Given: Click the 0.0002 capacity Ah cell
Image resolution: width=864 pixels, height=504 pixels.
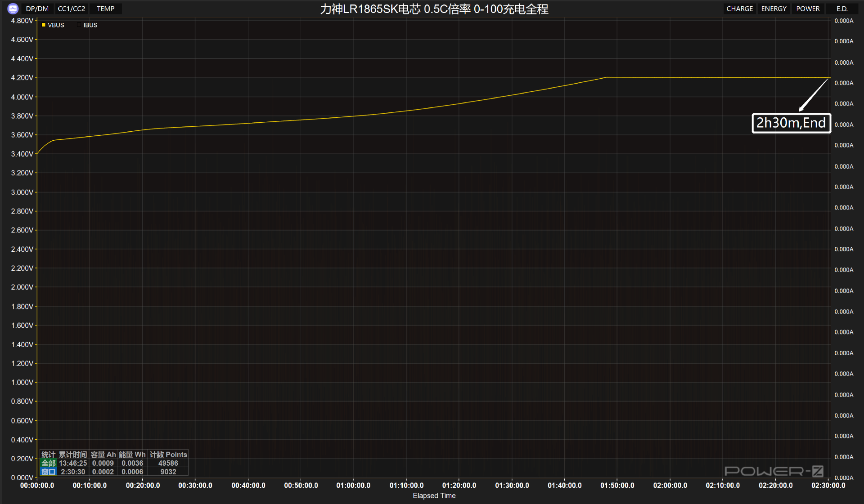Looking at the screenshot, I should 103,472.
